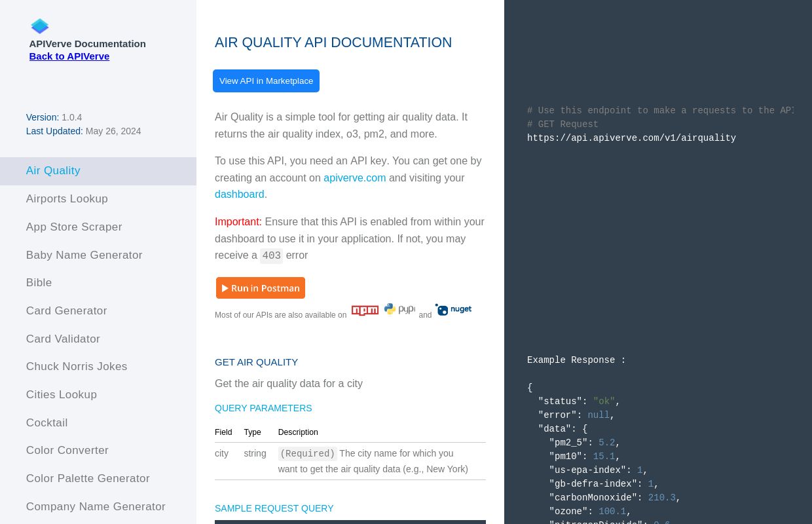
Task: Open Card Generator documentation
Action: pyautogui.click(x=98, y=311)
